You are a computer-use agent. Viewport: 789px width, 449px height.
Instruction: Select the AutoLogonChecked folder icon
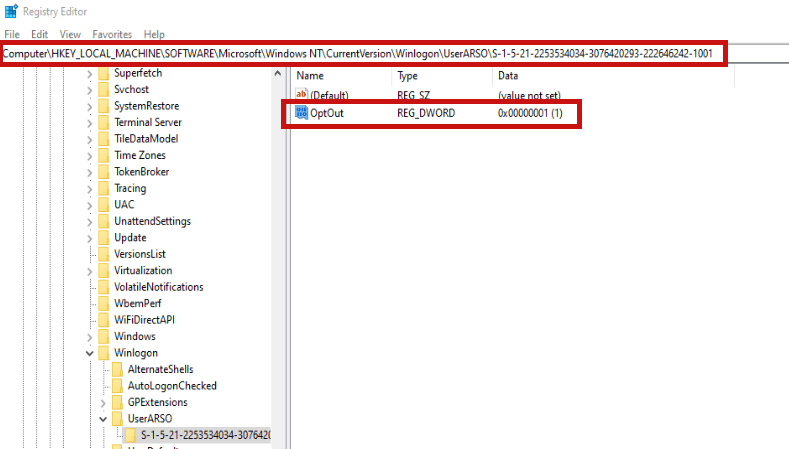point(117,386)
